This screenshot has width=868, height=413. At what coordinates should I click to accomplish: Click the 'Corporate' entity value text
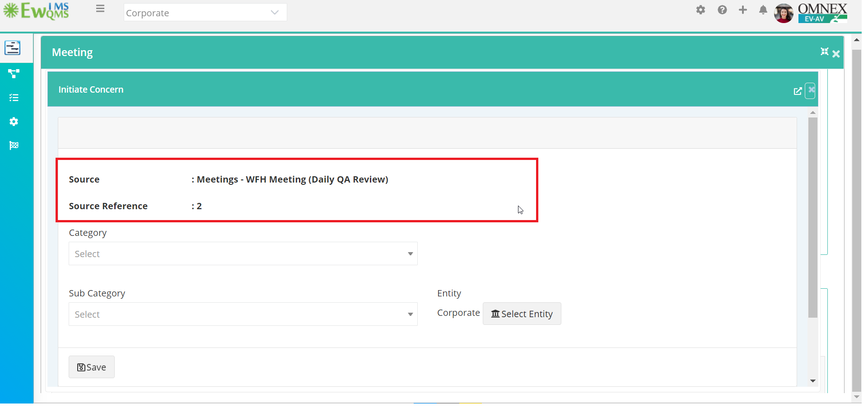click(x=458, y=313)
